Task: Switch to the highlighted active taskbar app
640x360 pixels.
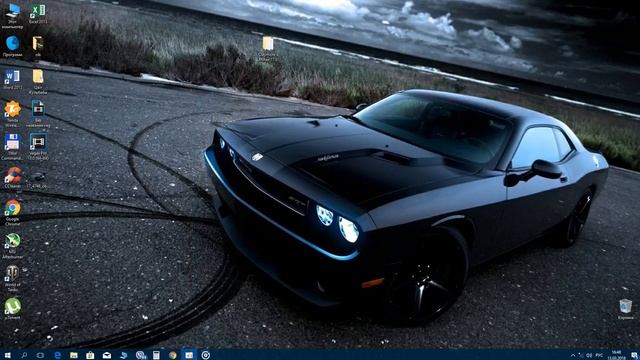Action: (189, 355)
